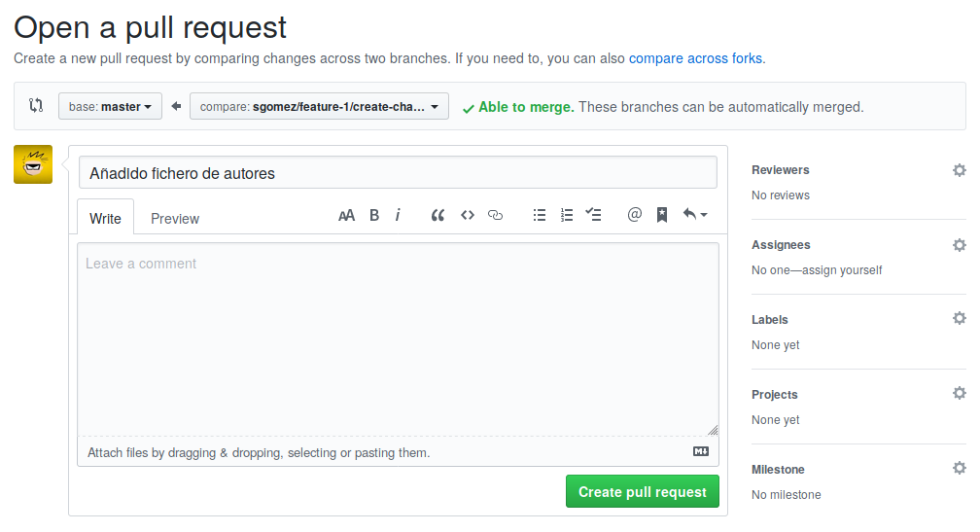Click the Reviewers heading
This screenshot has height=532, width=980.
tap(780, 170)
